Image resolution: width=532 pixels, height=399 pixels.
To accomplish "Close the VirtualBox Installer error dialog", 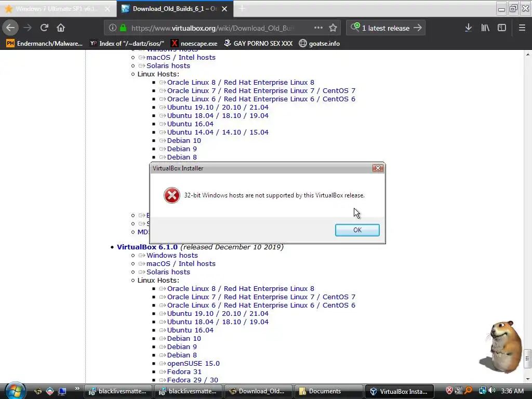I will [x=378, y=168].
